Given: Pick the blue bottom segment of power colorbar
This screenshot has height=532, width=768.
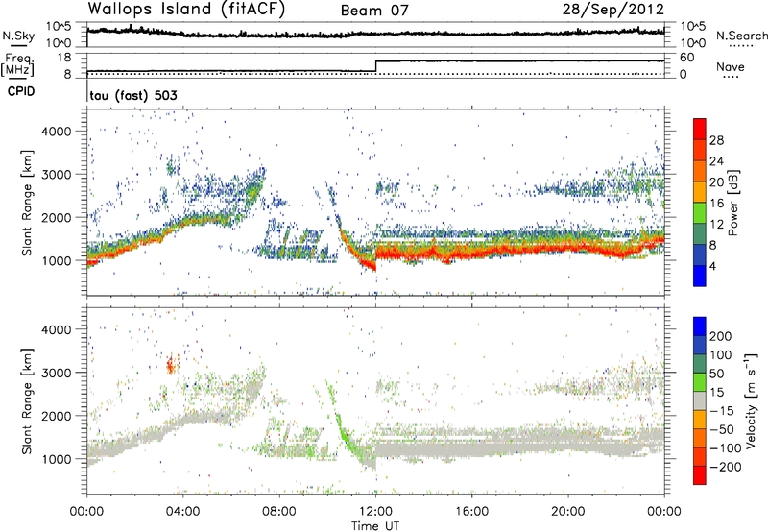Looking at the screenshot, I should [x=700, y=276].
